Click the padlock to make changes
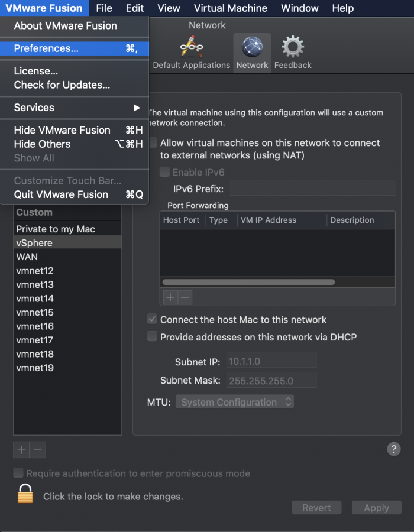 [25, 494]
